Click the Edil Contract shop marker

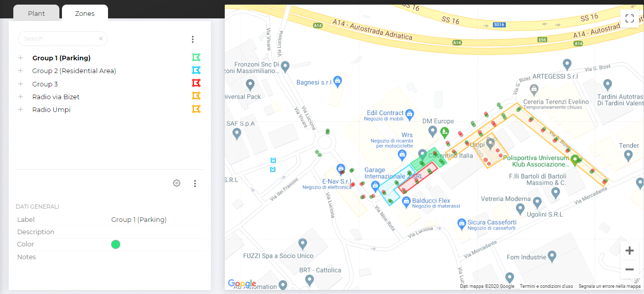(409, 114)
